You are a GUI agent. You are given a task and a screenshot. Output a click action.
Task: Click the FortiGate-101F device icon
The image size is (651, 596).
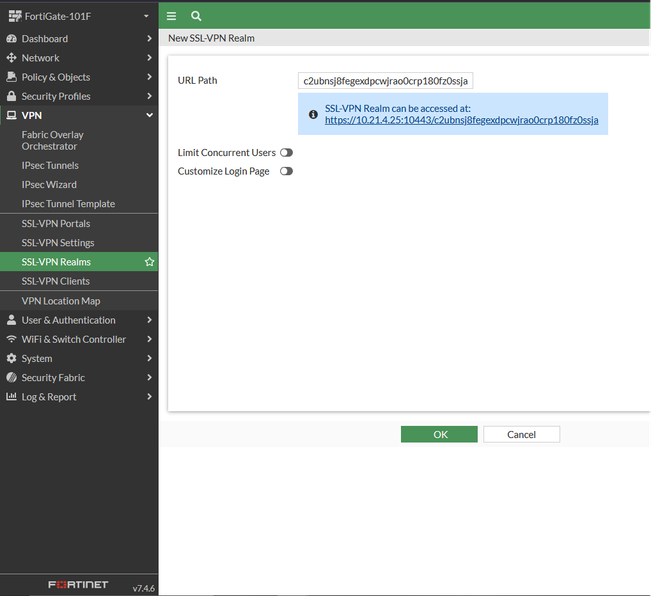pos(15,16)
